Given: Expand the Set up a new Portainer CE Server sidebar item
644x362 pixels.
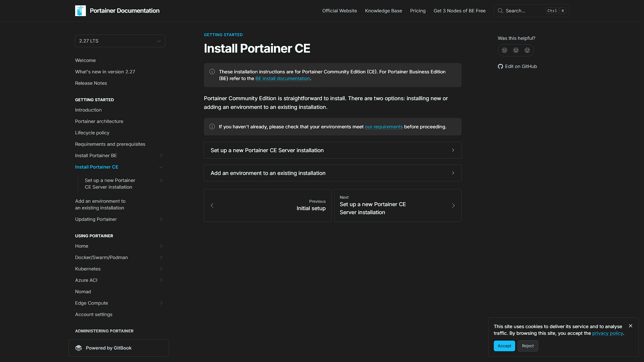Looking at the screenshot, I should (x=161, y=180).
